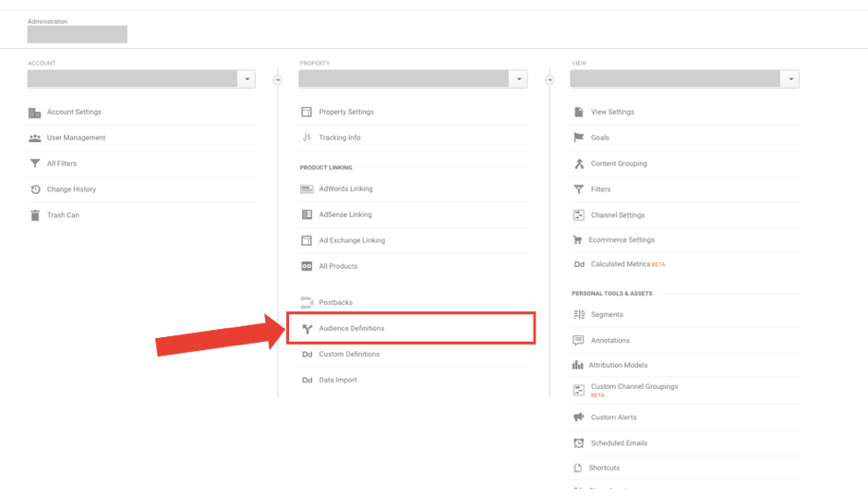Viewport: 868px width, 497px height.
Task: Open the View selector dropdown
Action: [790, 79]
